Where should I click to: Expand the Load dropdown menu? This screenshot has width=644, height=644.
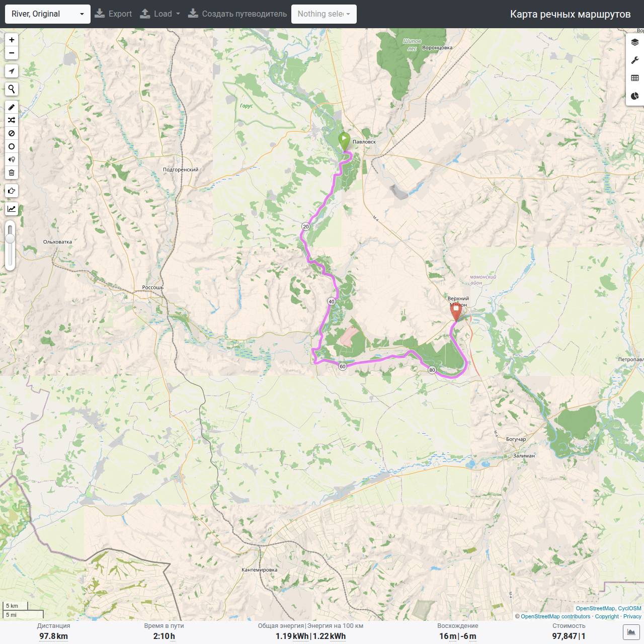[160, 14]
